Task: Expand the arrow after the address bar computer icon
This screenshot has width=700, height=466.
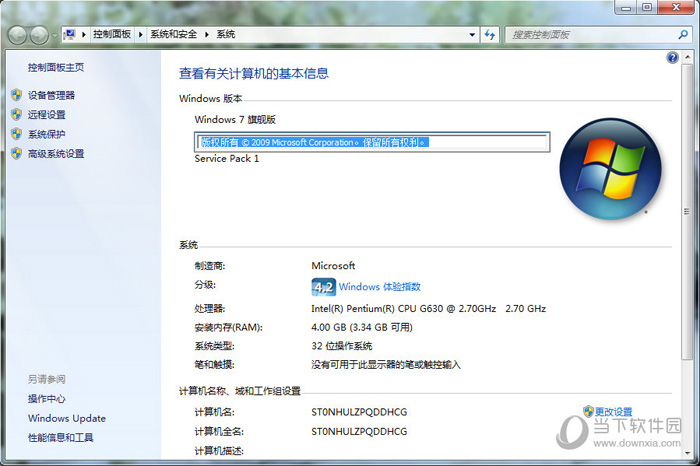Action: pos(83,34)
